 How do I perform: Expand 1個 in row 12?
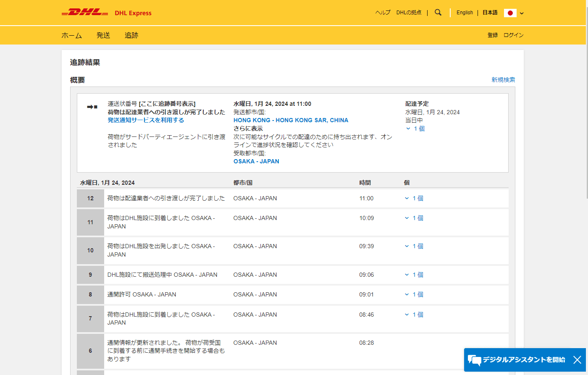tap(414, 198)
